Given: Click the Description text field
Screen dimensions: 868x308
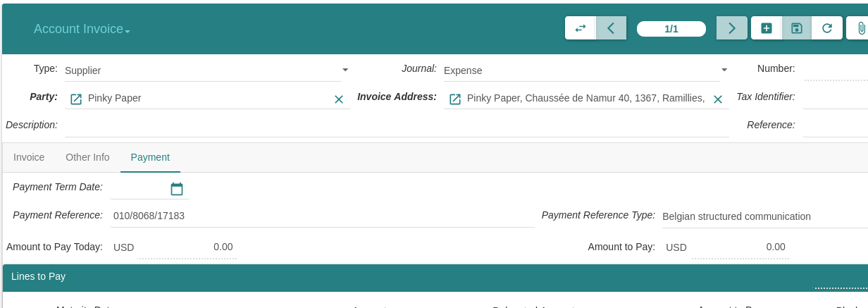Looking at the screenshot, I should point(397,125).
